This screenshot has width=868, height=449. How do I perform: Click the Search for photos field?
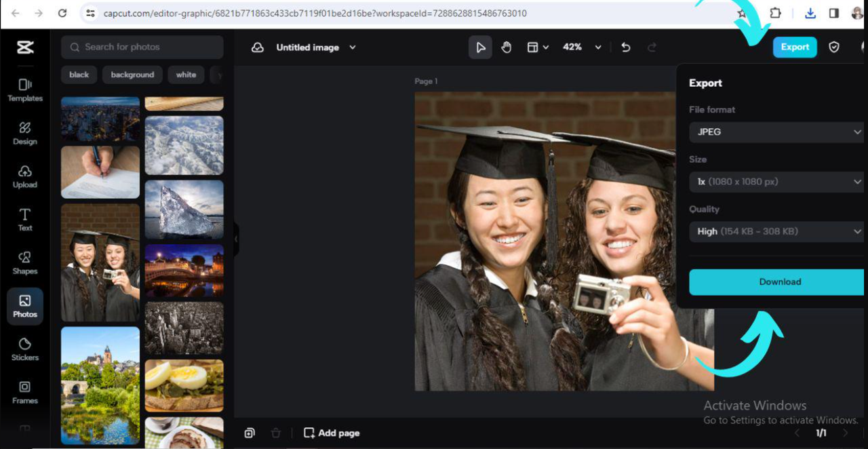[x=142, y=47]
